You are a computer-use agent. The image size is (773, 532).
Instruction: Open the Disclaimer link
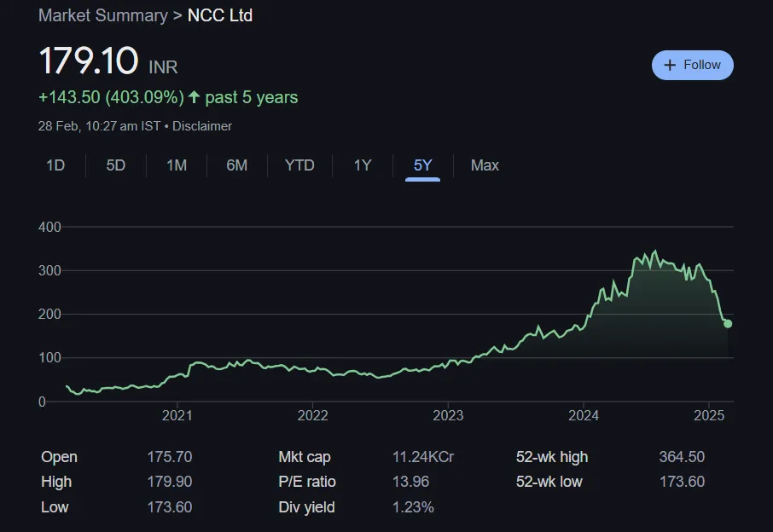(x=202, y=126)
